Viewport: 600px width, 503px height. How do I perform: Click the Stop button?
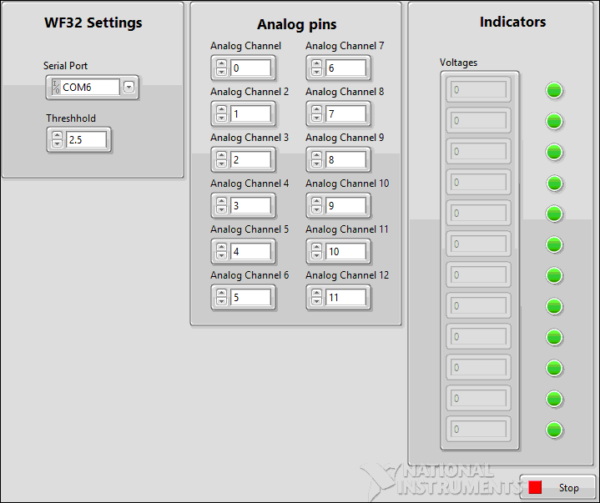tap(557, 487)
